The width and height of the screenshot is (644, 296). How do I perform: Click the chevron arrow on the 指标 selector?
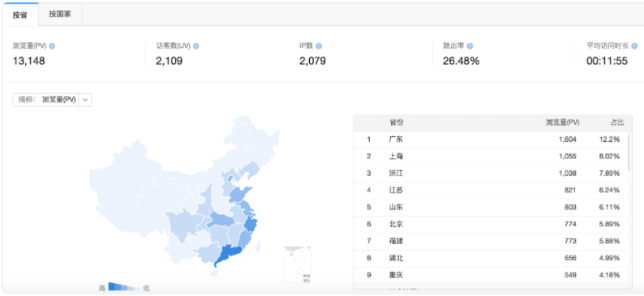point(85,100)
